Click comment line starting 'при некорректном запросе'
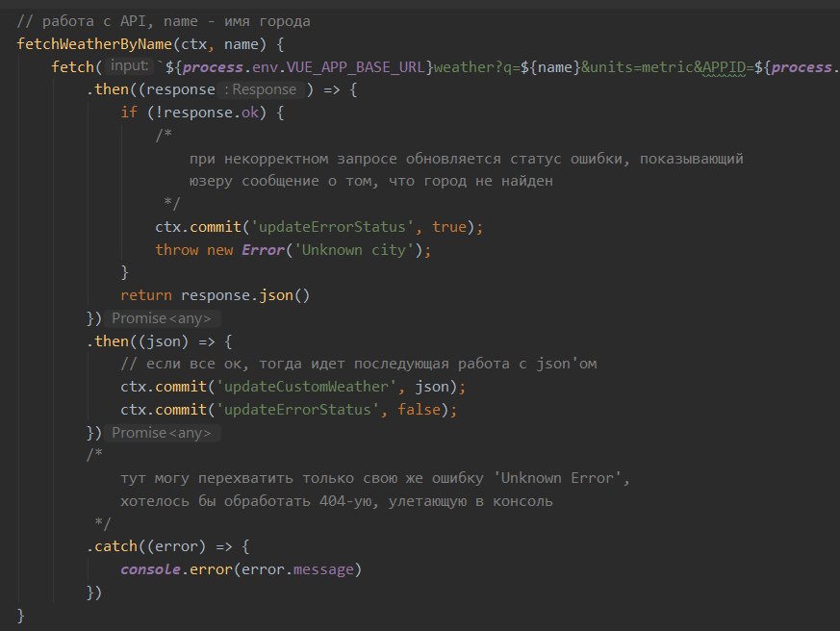Screen dimensions: 840x631 coord(466,159)
